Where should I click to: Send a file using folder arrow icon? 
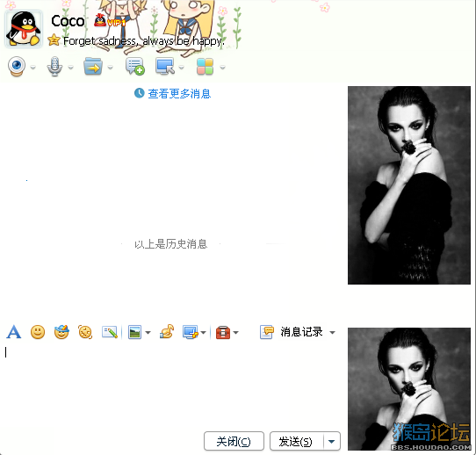[x=93, y=66]
